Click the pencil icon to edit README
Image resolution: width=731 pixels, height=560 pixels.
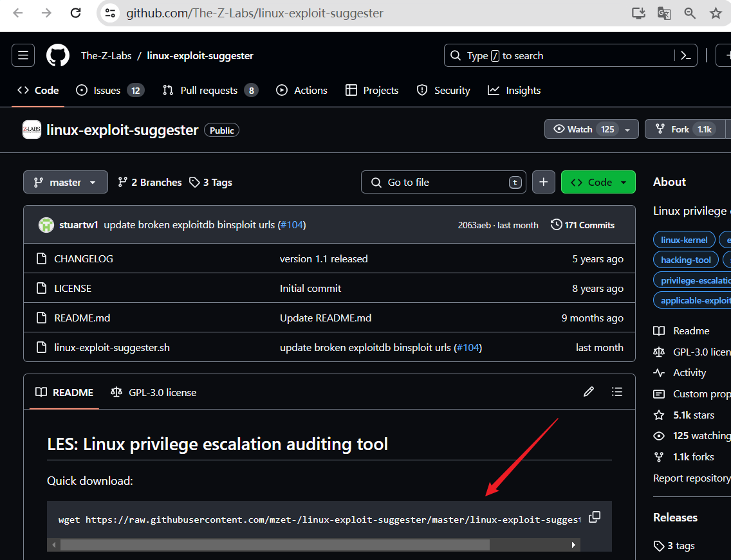coord(588,392)
